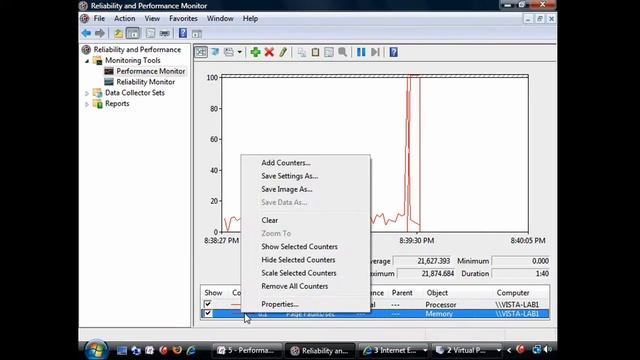Click the Back arrow in the MMC toolbar

(x=86, y=33)
